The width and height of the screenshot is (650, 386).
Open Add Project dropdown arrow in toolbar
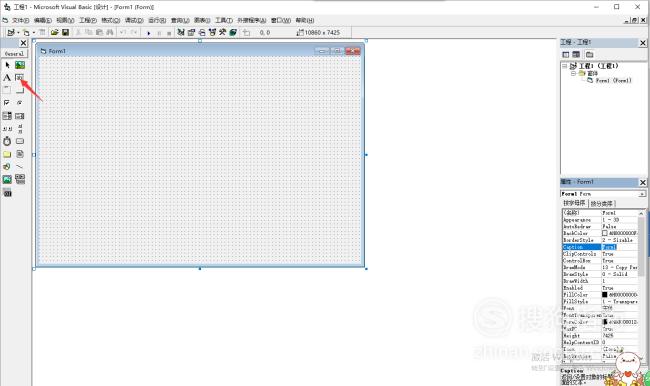(x=18, y=33)
